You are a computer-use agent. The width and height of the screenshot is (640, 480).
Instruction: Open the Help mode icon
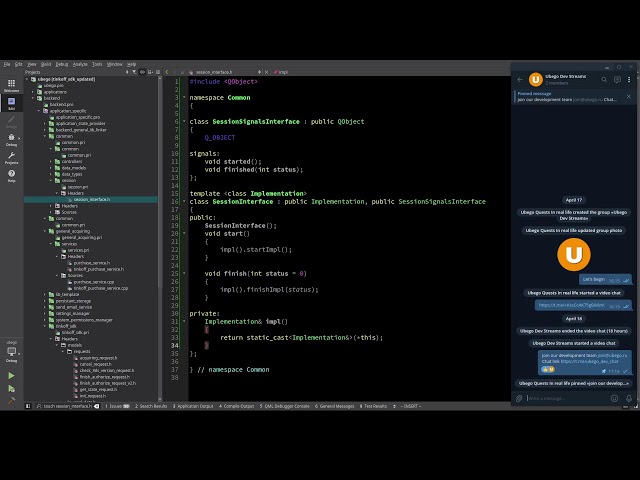(11, 176)
